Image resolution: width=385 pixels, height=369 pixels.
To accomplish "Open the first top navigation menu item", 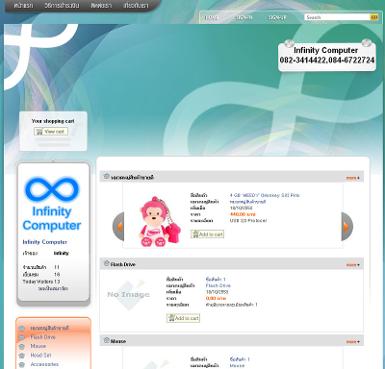I will coord(23,6).
